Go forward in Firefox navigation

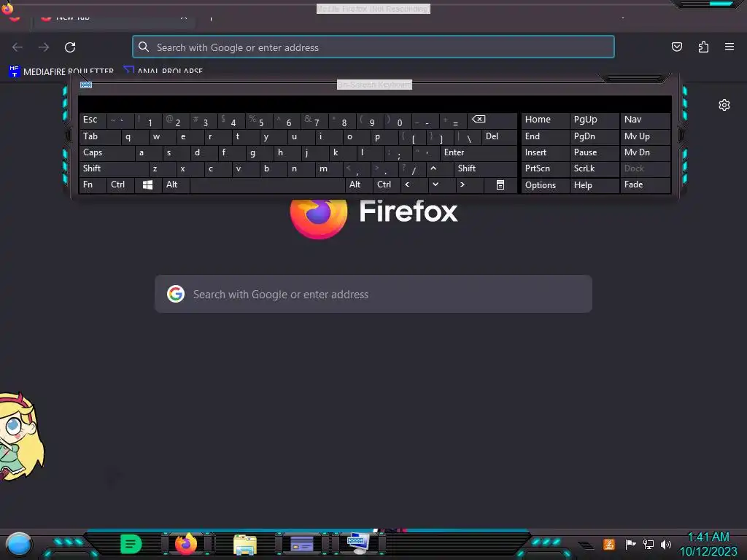click(44, 47)
